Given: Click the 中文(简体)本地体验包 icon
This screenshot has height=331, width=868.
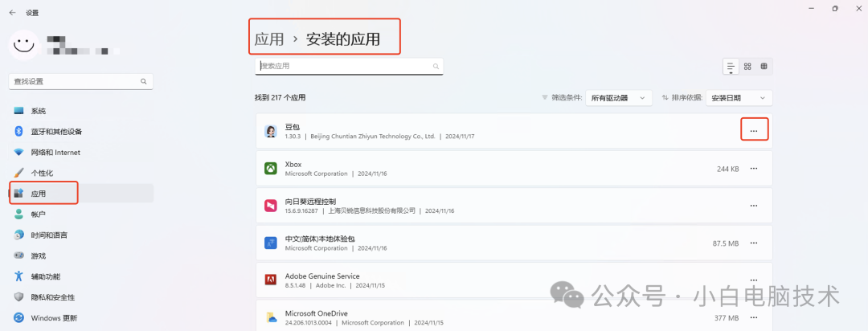Looking at the screenshot, I should 271,243.
